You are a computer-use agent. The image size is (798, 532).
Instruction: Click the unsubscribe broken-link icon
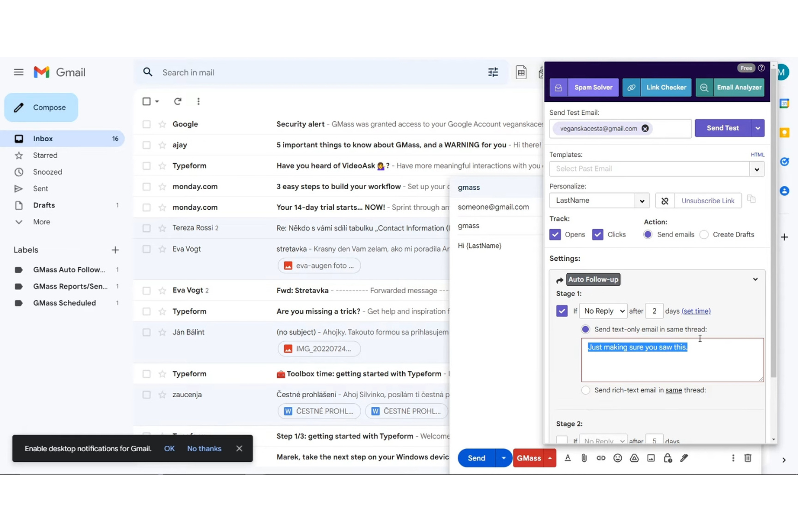665,201
